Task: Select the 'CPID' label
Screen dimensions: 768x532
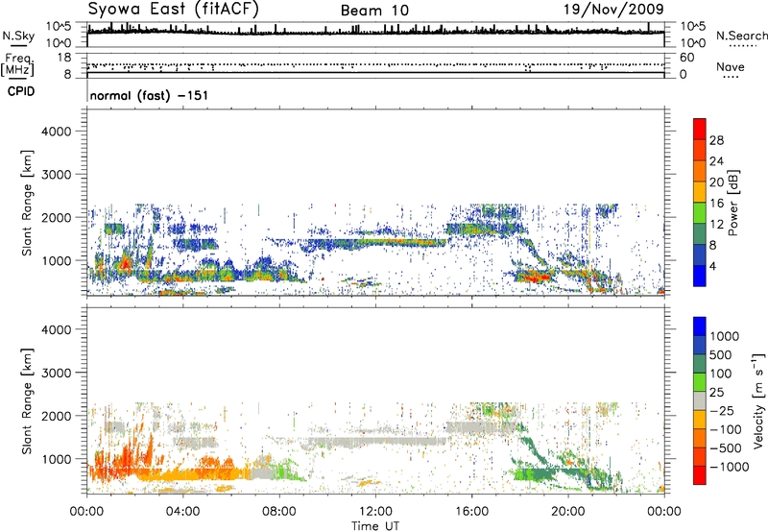Action: [x=21, y=91]
